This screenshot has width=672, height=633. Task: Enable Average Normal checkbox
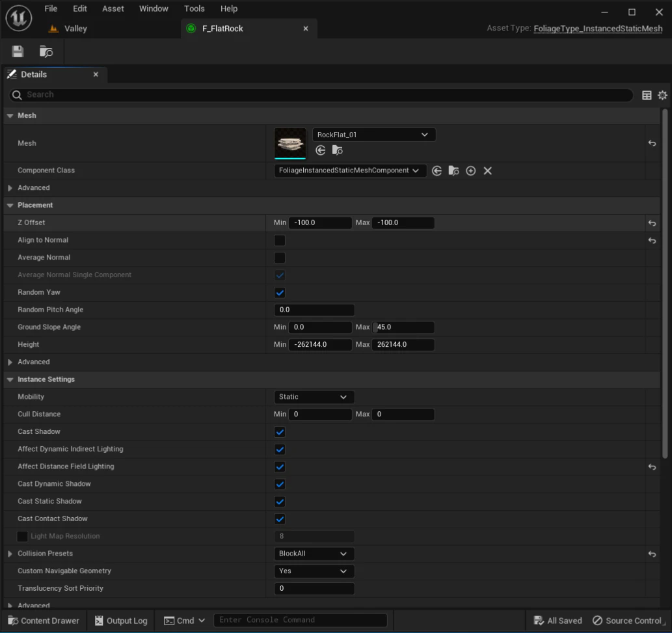coord(280,258)
